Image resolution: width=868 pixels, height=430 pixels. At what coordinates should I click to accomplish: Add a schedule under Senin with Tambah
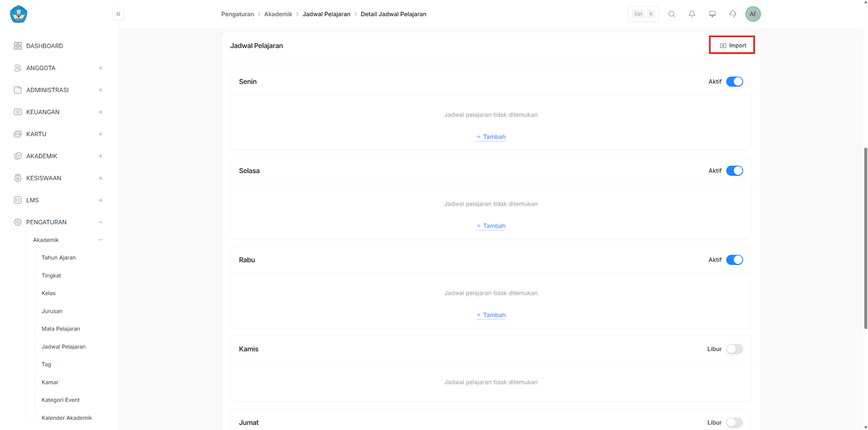491,137
